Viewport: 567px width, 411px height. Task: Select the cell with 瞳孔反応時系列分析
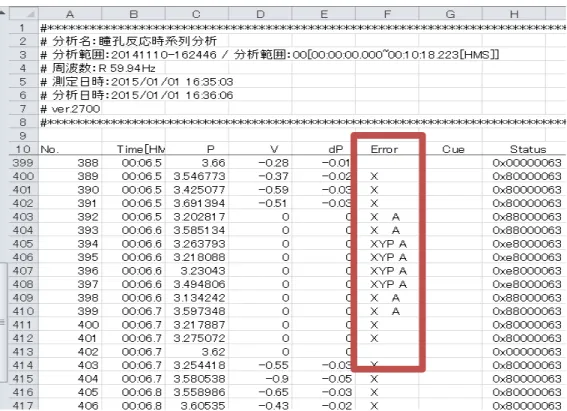[x=129, y=41]
